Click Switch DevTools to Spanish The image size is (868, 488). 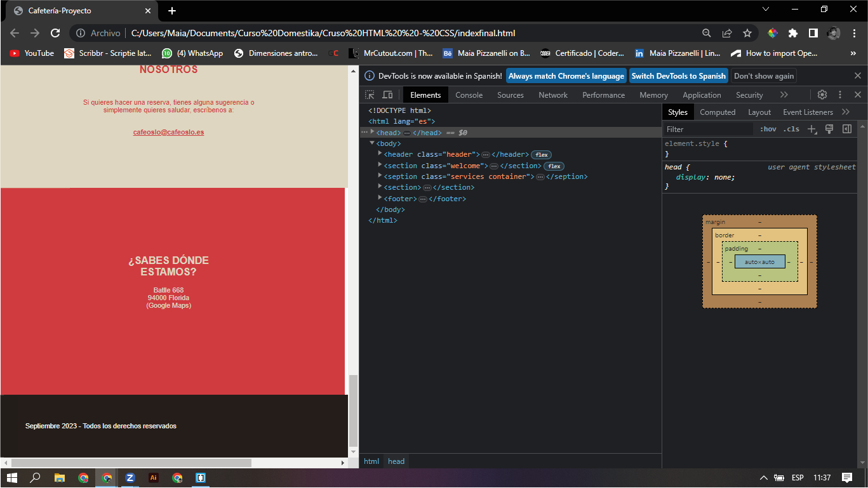tap(678, 76)
